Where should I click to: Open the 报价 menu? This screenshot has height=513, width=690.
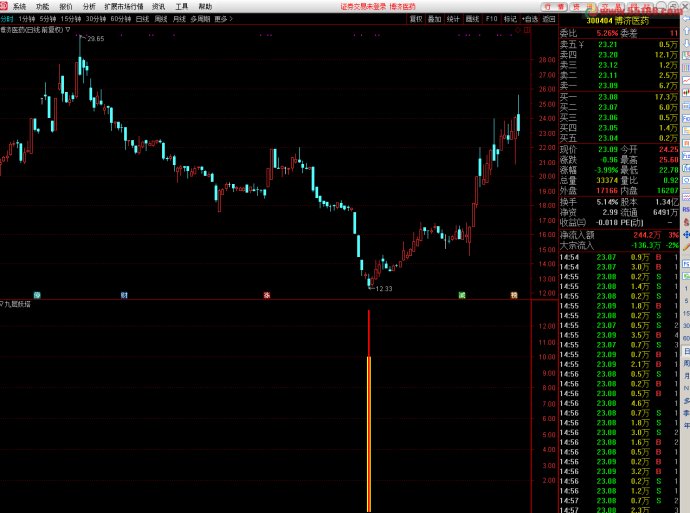pyautogui.click(x=66, y=7)
